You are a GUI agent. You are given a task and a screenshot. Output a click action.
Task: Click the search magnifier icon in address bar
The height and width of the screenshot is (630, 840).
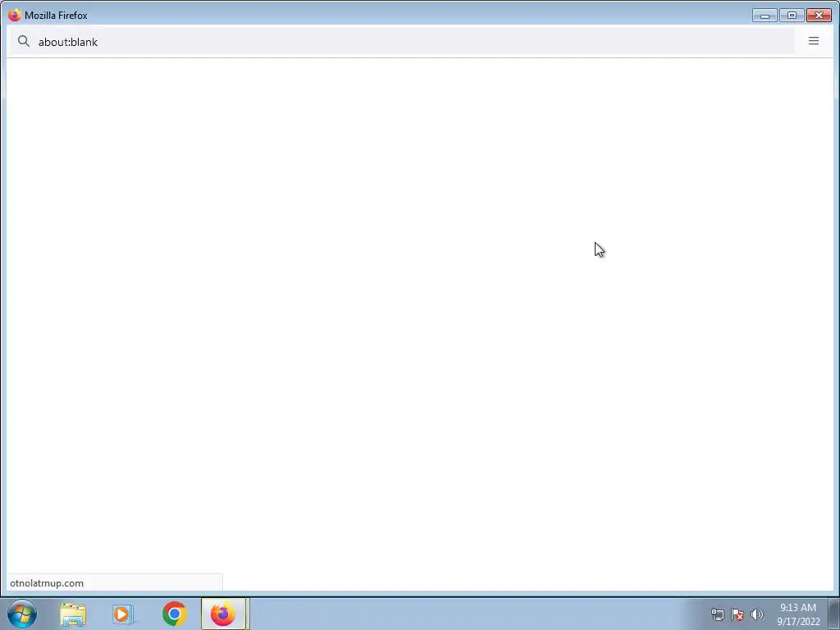tap(24, 41)
